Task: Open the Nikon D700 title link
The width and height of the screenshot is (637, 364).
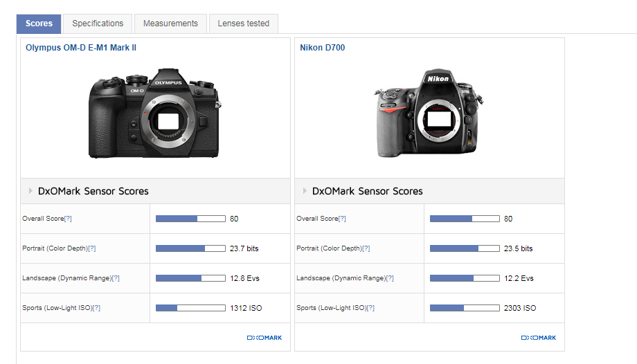Action: coord(322,48)
